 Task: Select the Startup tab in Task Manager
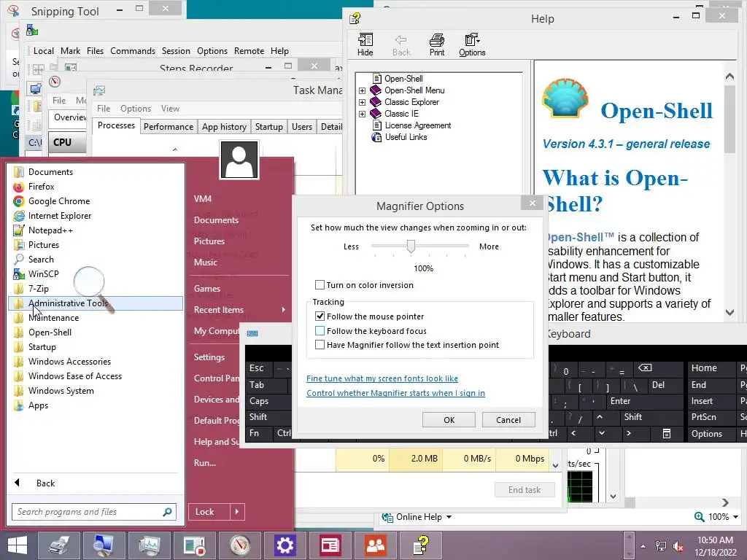point(268,127)
